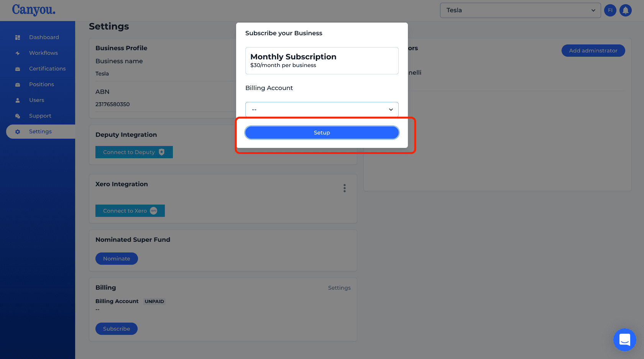Open Billing Settings link
This screenshot has height=359, width=644.
point(339,288)
